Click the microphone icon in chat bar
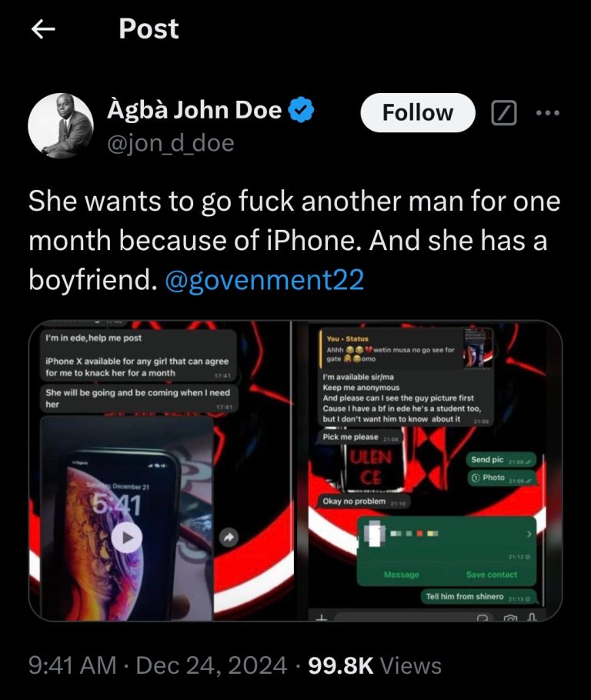The image size is (591, 700). pyautogui.click(x=532, y=617)
